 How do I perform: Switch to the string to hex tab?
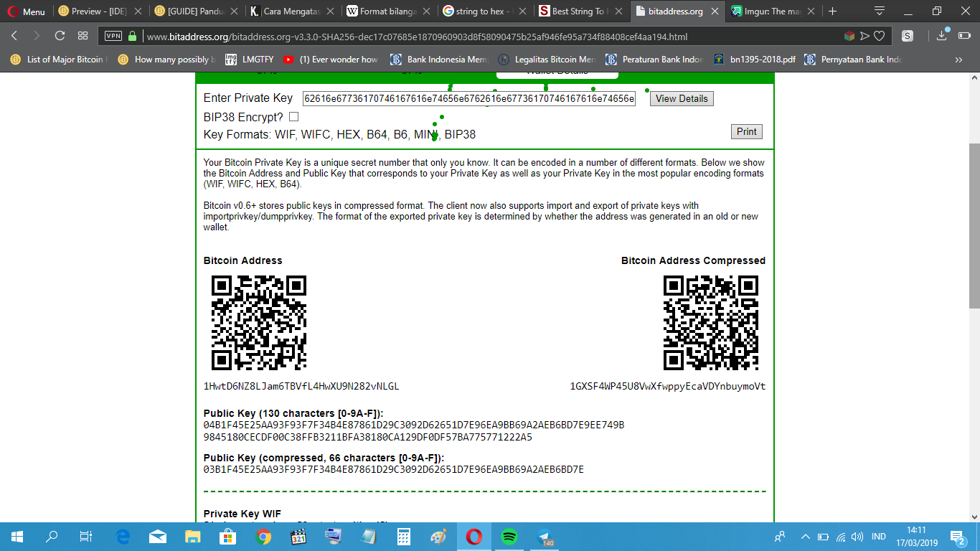484,11
